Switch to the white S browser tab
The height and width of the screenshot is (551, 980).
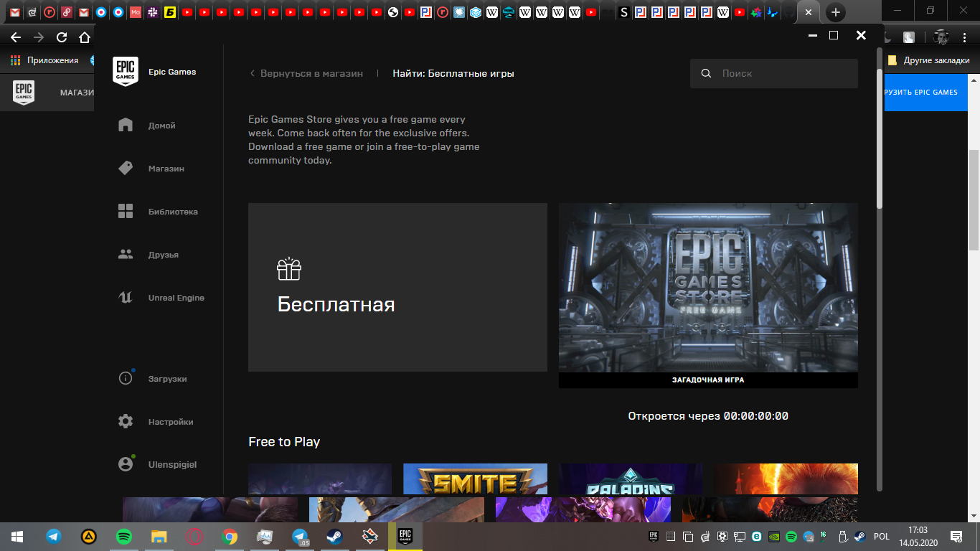click(623, 12)
